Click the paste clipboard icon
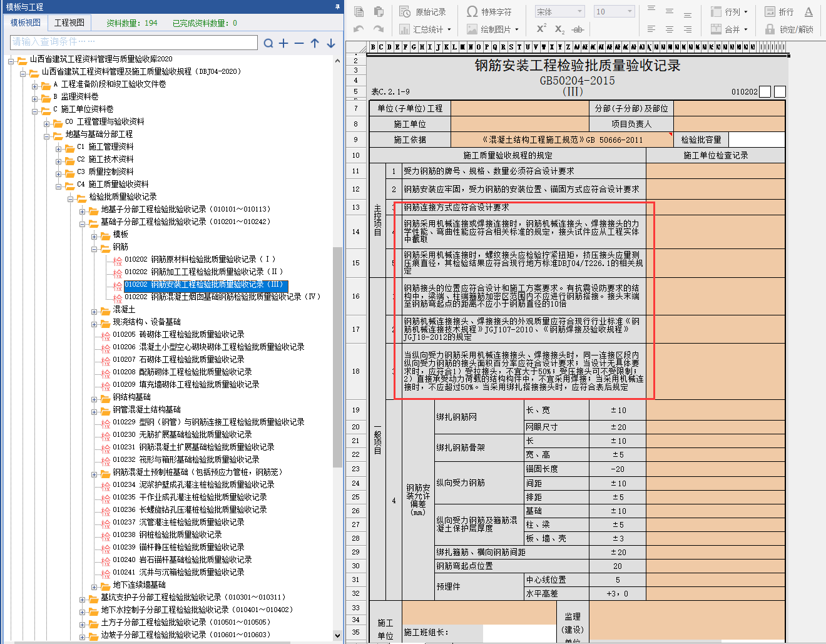 (379, 11)
